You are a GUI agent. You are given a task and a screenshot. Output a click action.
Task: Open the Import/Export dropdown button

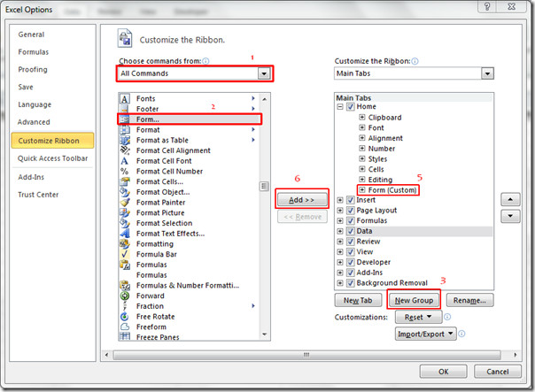[425, 334]
